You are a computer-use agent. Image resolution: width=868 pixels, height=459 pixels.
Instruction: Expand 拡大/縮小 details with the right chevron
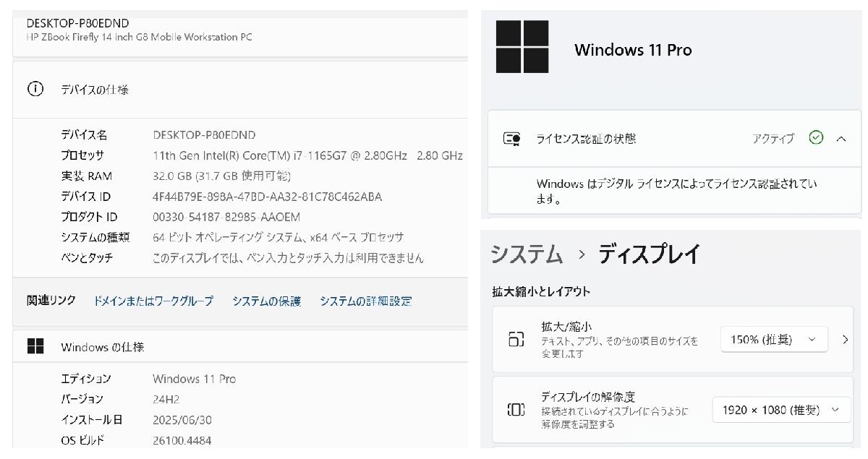coord(845,339)
